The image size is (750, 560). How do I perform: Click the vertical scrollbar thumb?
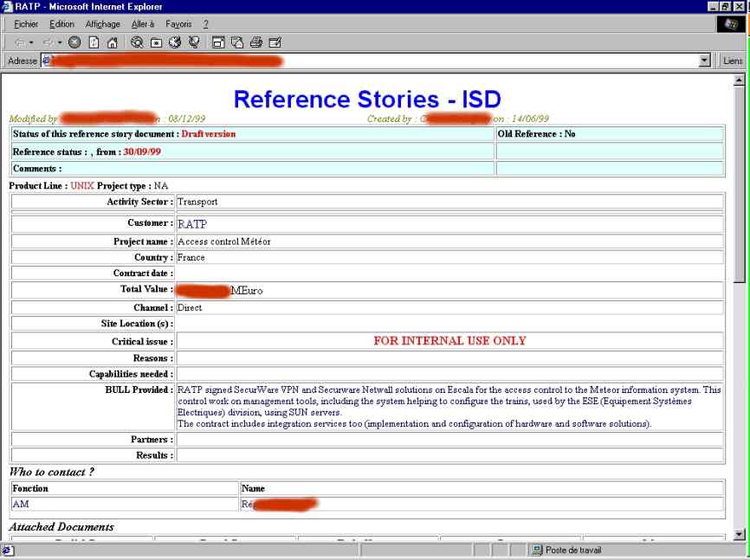[739, 184]
